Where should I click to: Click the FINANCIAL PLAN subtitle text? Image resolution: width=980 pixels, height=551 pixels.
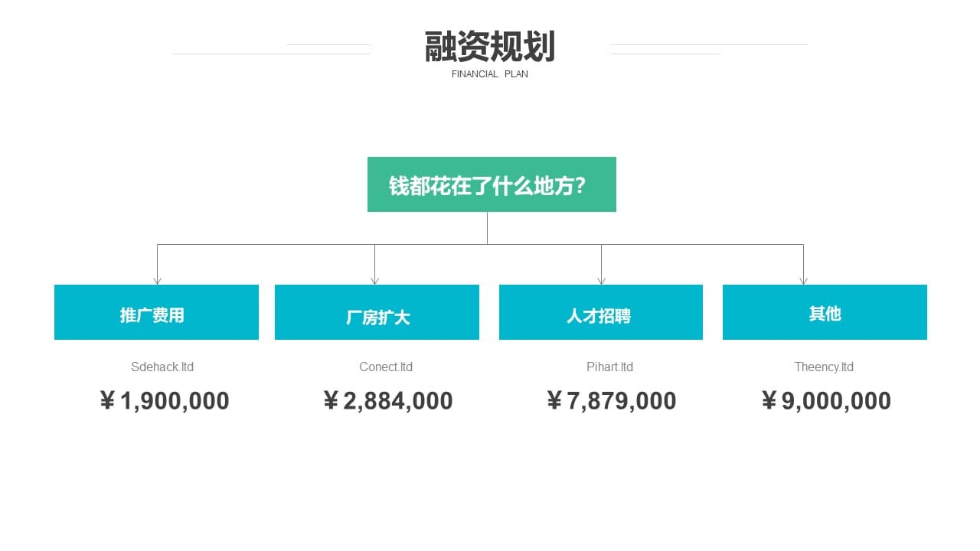coord(490,74)
